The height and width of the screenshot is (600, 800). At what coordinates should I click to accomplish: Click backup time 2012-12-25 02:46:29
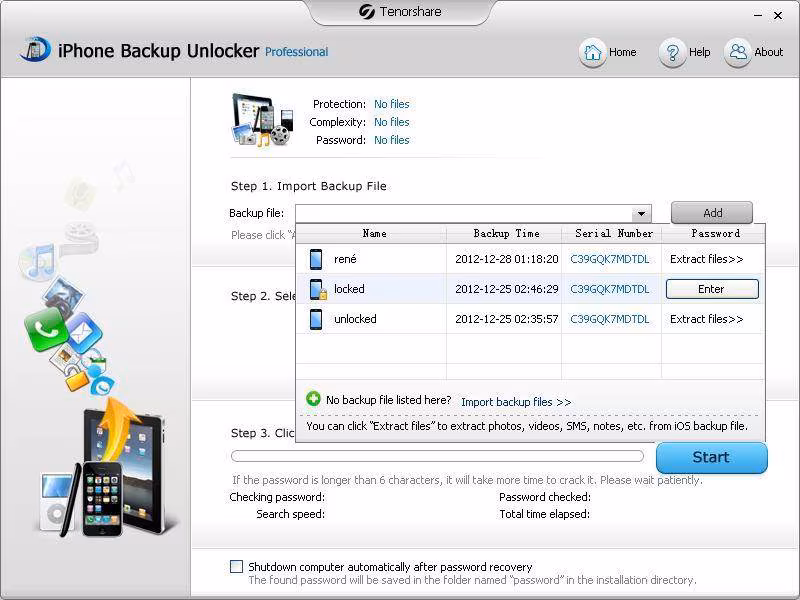point(507,289)
